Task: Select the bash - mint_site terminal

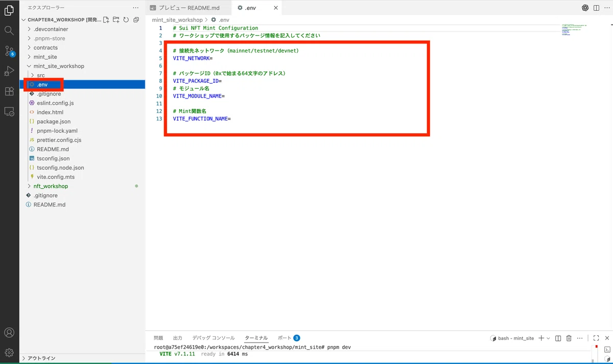Action: pyautogui.click(x=512, y=338)
